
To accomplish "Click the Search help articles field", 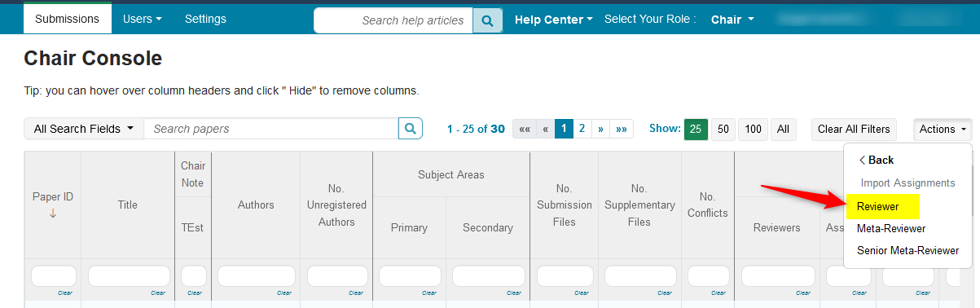I will [393, 20].
